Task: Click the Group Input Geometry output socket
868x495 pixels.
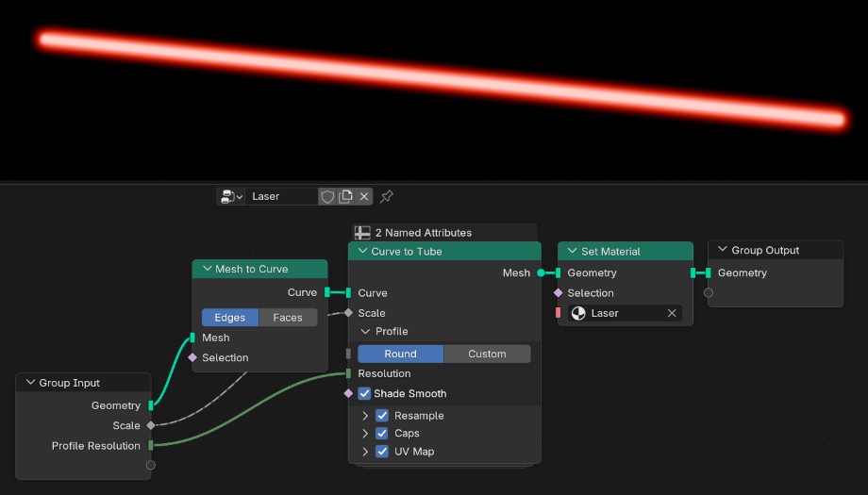Action: 151,405
